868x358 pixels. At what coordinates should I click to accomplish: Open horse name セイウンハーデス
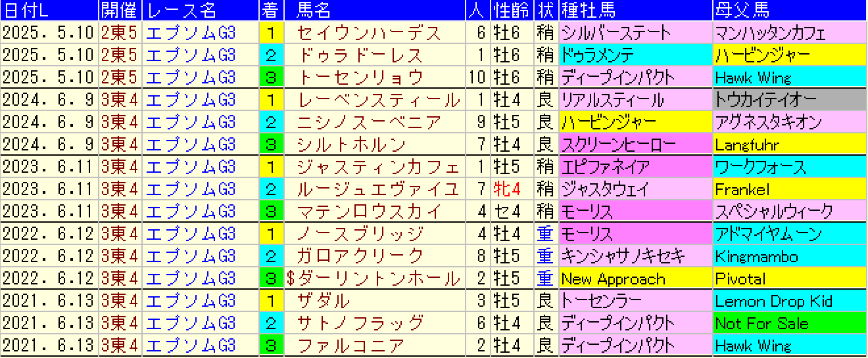coord(369,33)
